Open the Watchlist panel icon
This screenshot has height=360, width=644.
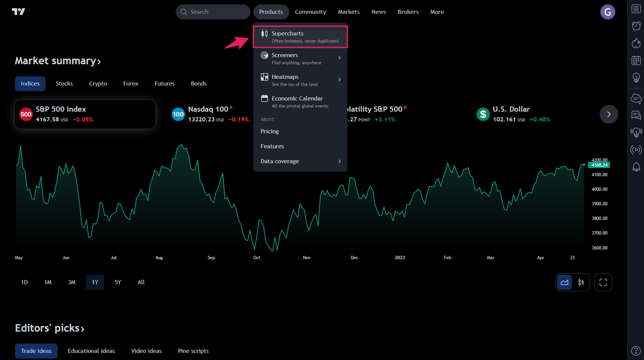[636, 9]
